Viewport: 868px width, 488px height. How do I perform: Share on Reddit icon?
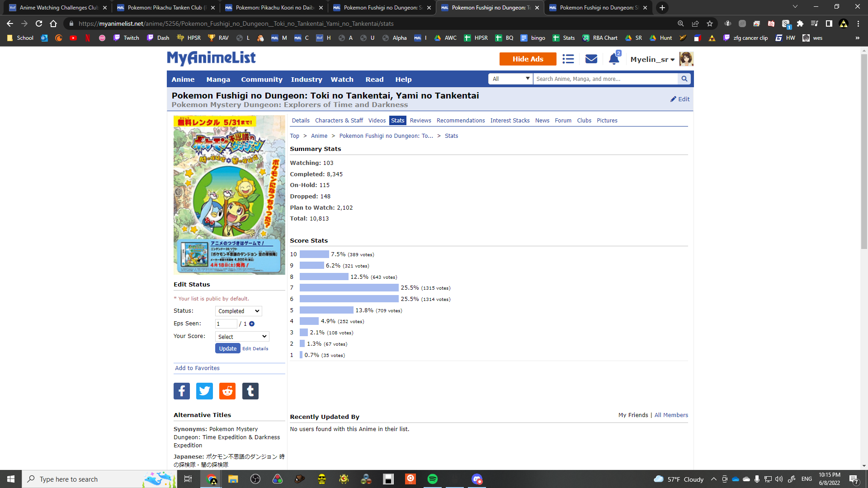coord(227,391)
